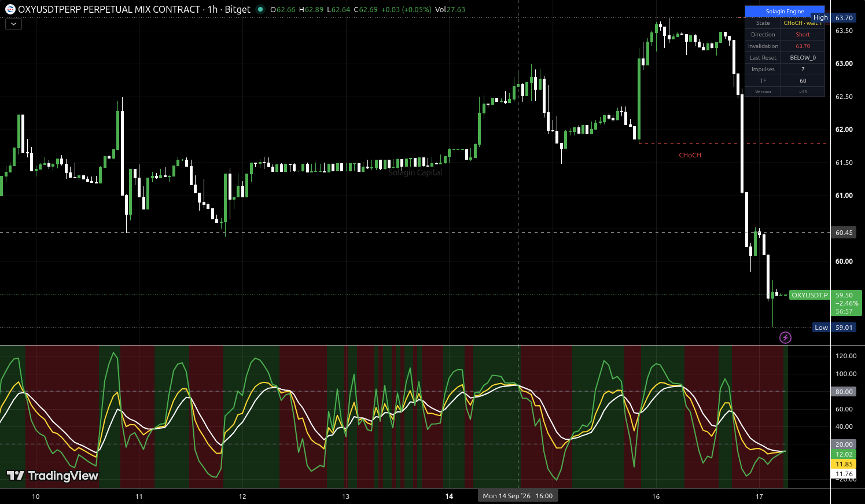The image size is (865, 504).
Task: Click the yellow indicator value 11.85
Action: tap(844, 464)
